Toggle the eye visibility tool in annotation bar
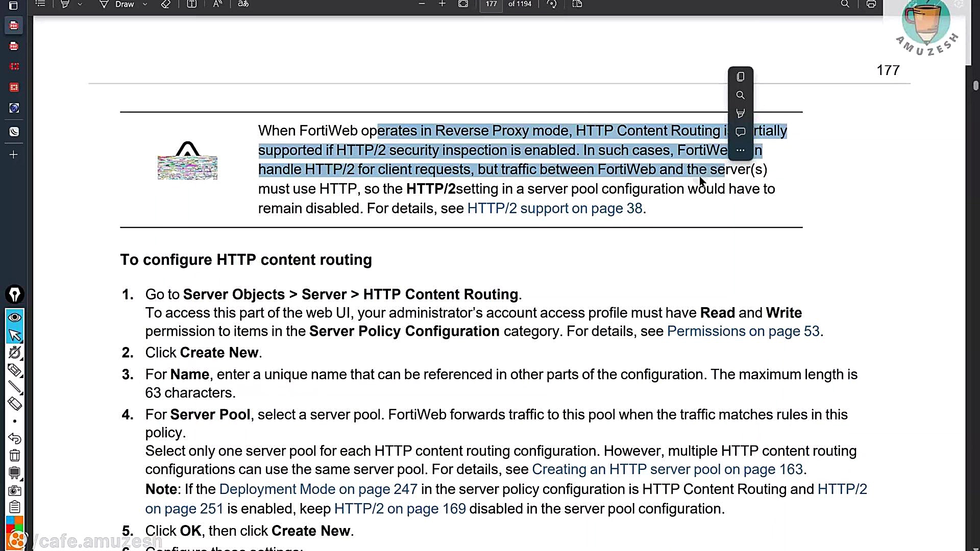The image size is (980, 551). point(15,318)
